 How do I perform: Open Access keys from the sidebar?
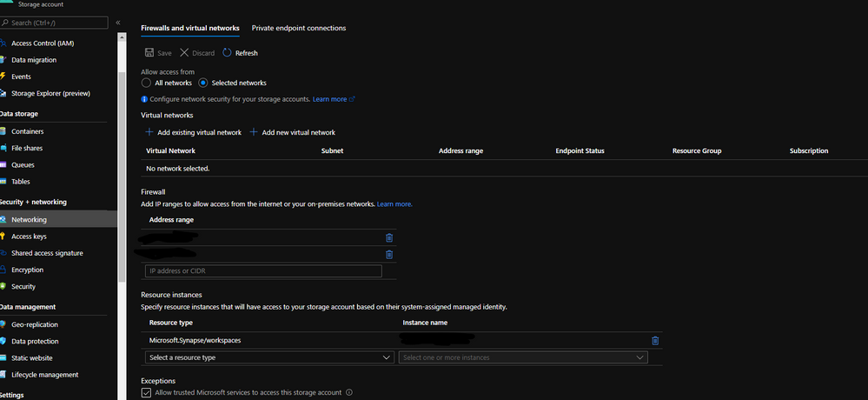pyautogui.click(x=29, y=236)
